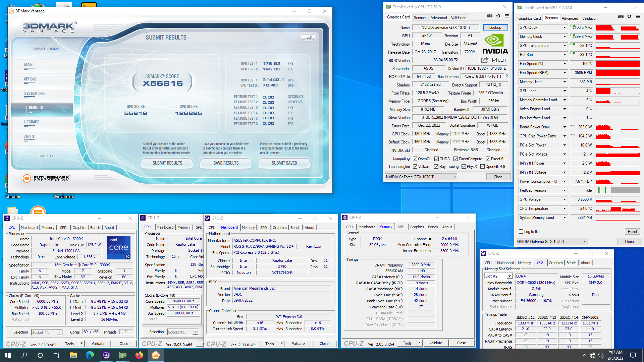Click Reset button in GPU-Z Sensors
Image resolution: width=644 pixels, height=362 pixels.
coord(632,232)
